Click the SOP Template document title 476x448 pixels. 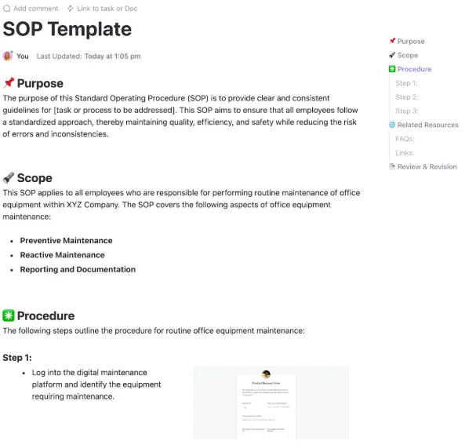point(67,29)
